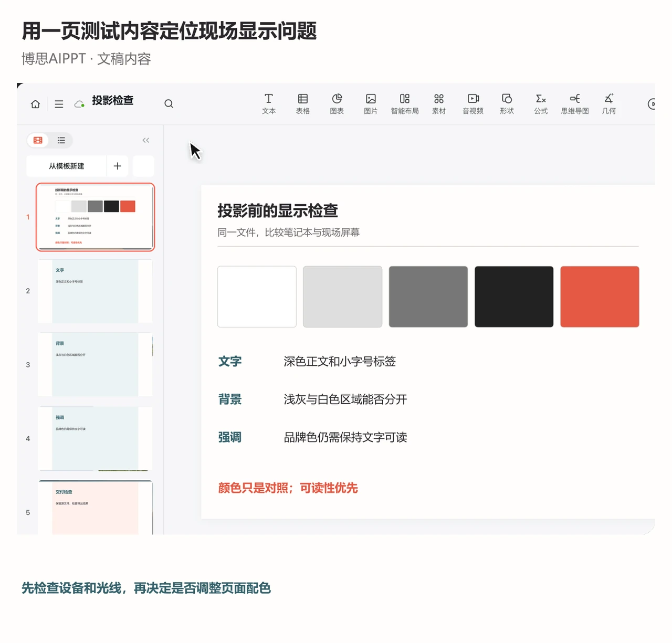Select the slide heading 投影前的显示检查
672x643 pixels.
click(278, 210)
